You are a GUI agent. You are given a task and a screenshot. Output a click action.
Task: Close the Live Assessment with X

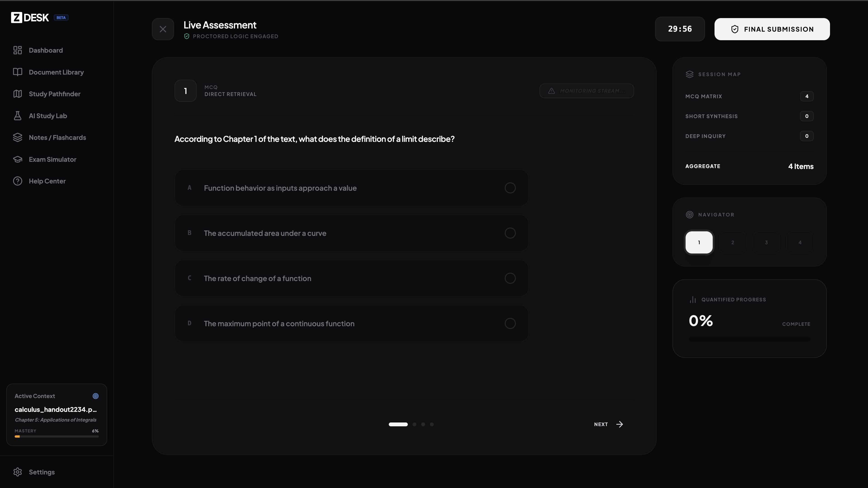pyautogui.click(x=163, y=29)
